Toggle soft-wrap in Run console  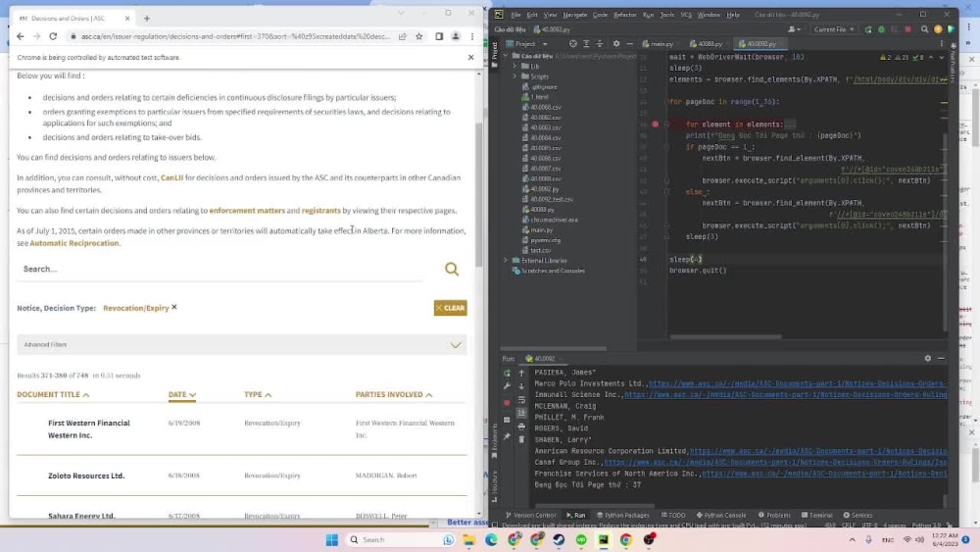click(522, 399)
